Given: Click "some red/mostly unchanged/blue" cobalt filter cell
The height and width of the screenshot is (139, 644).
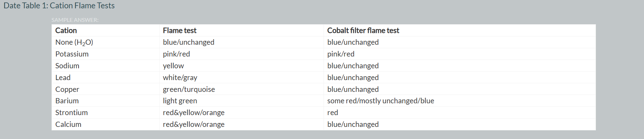Looking at the screenshot, I should 381,101.
